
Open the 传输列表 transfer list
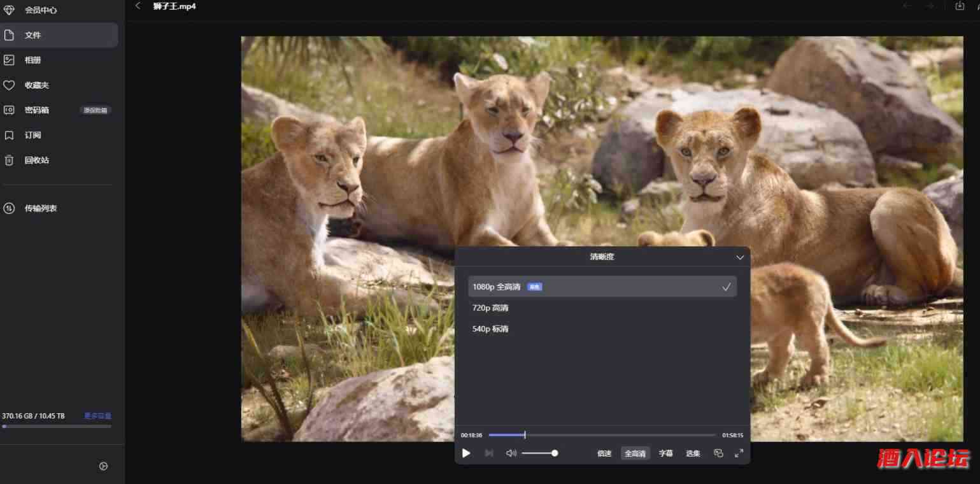41,208
